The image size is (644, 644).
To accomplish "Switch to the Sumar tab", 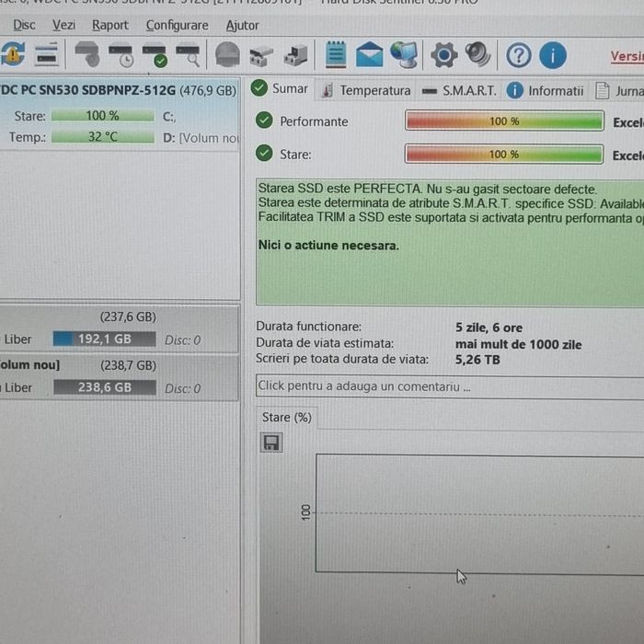I will click(280, 88).
